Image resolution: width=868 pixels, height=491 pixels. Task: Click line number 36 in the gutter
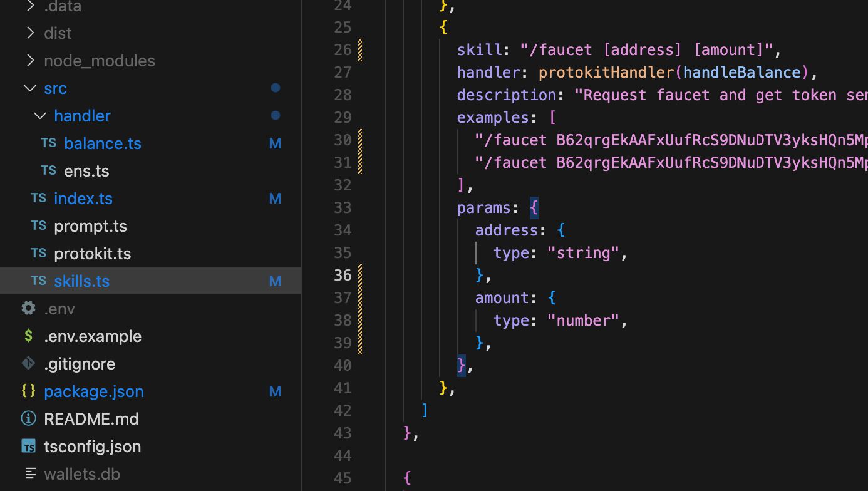(x=343, y=275)
